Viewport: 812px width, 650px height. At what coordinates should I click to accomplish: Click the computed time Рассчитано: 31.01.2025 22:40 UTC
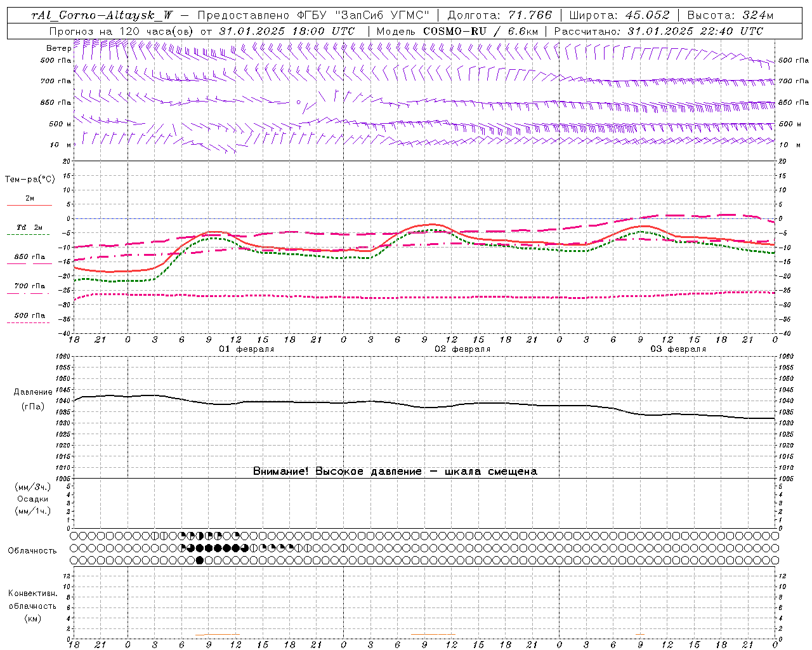[658, 31]
